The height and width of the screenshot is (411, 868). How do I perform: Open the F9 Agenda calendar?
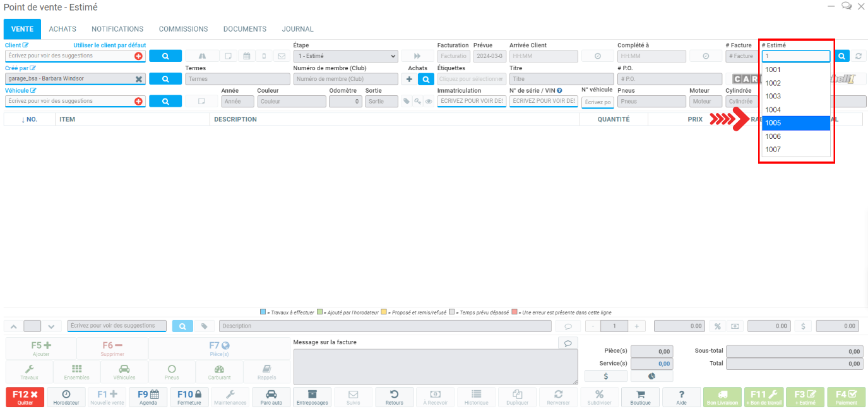click(148, 397)
